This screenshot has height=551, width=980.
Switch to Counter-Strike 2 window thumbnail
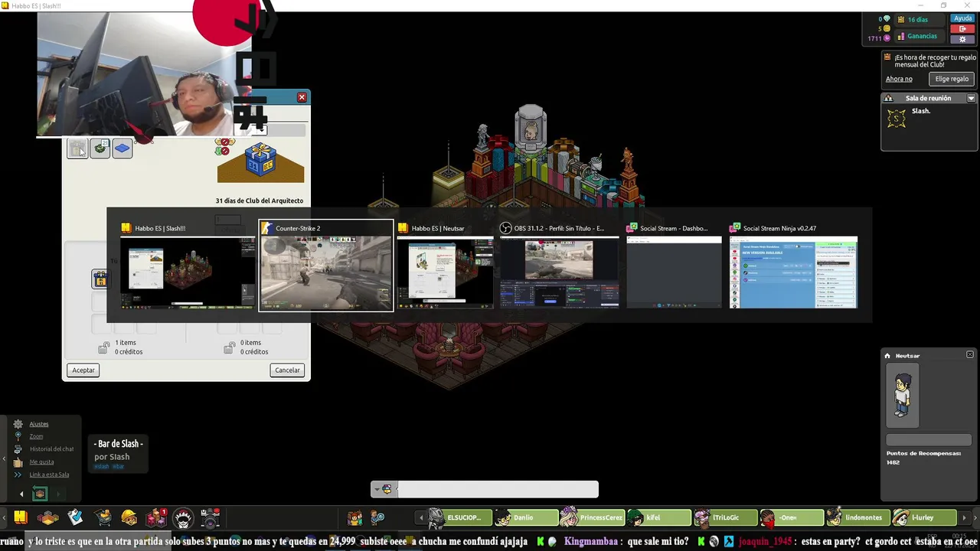click(x=326, y=266)
